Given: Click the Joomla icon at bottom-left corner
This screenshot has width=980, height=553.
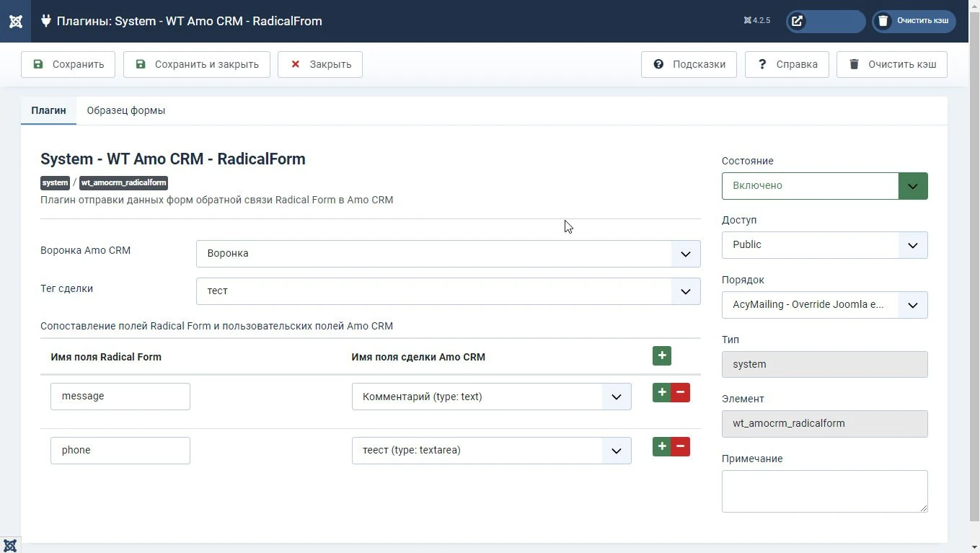Looking at the screenshot, I should (10, 545).
